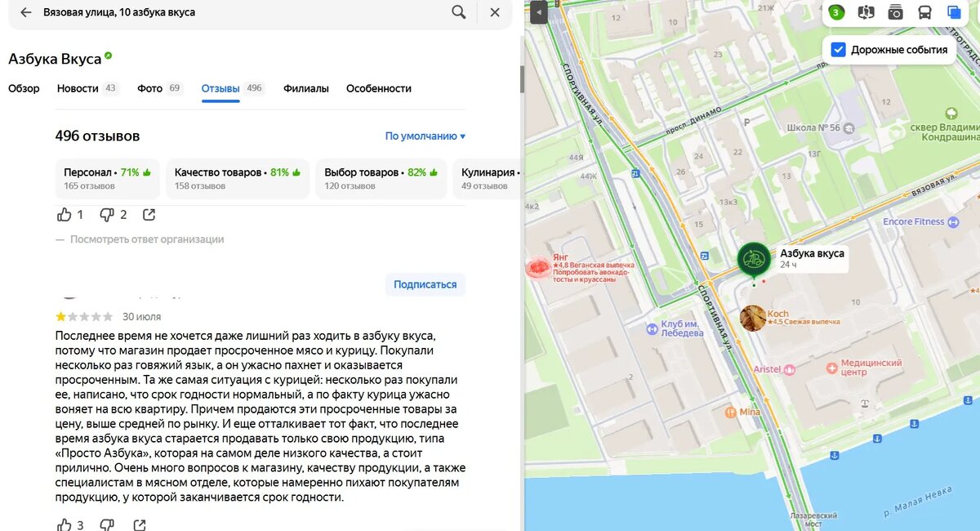The image size is (980, 531).
Task: Collapse the side panel with arrow button
Action: click(538, 12)
